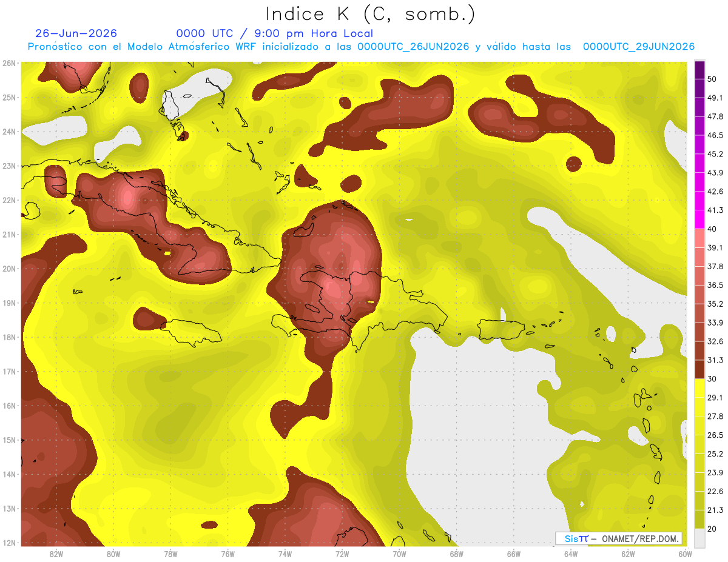Click the colorbar label '21.3'
728x562 pixels.
(x=715, y=510)
